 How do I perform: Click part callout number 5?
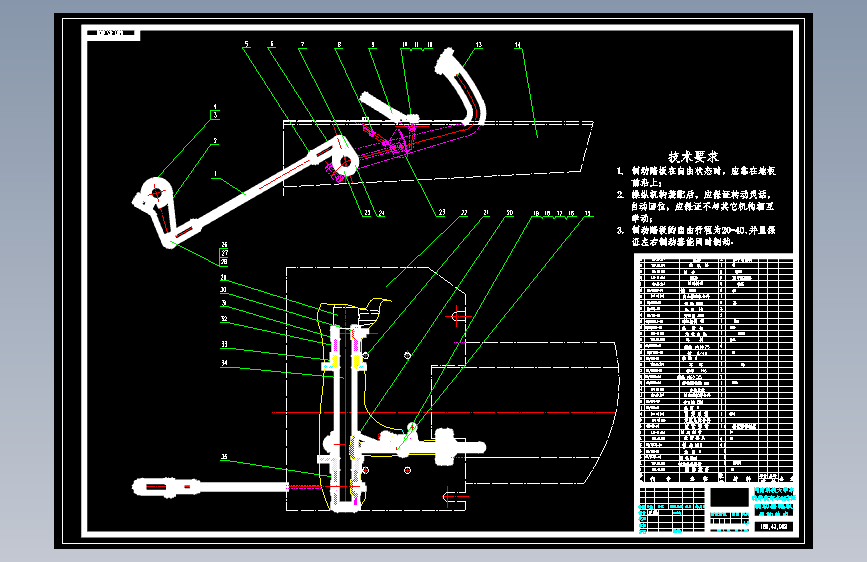pos(247,44)
